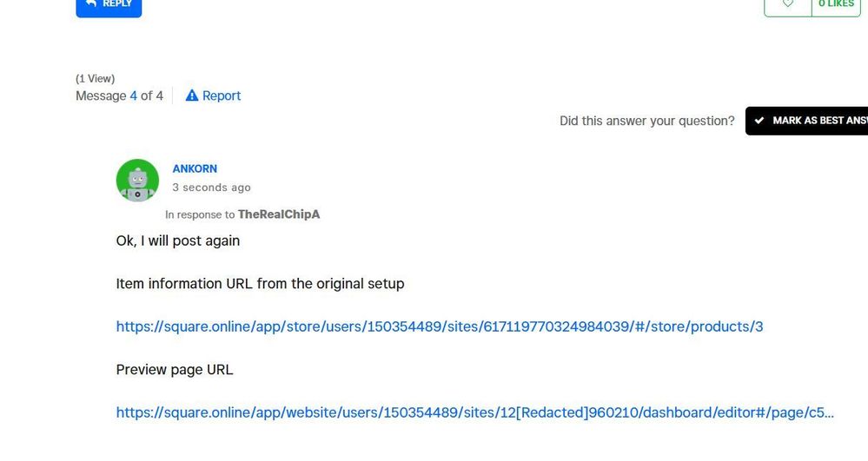The width and height of the screenshot is (868, 461).
Task: Click the Report link text
Action: click(x=222, y=95)
